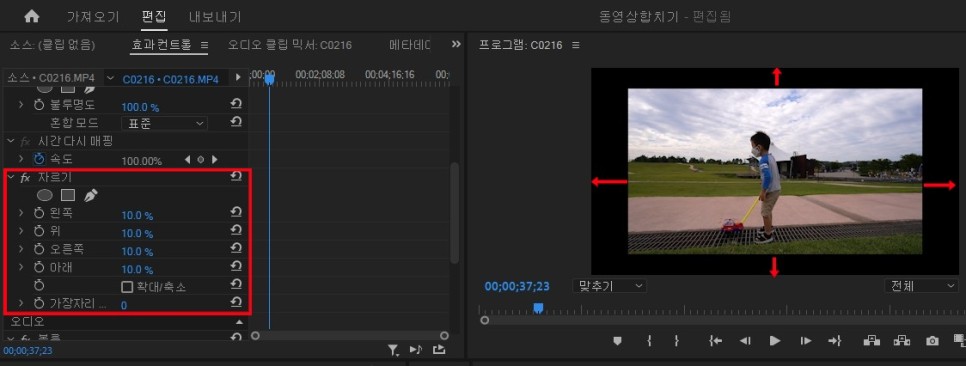Play the program monitor video
Screen dimensions: 966x366
[775, 341]
